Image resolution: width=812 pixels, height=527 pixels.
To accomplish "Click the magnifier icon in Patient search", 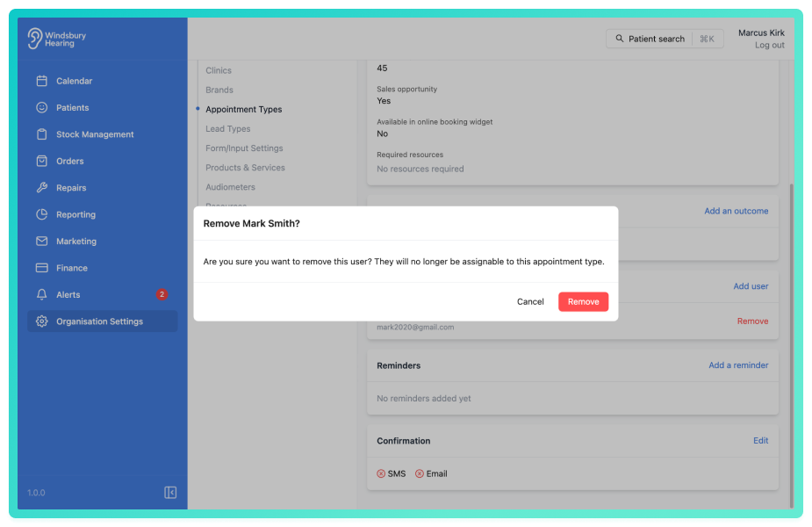I will pos(620,39).
